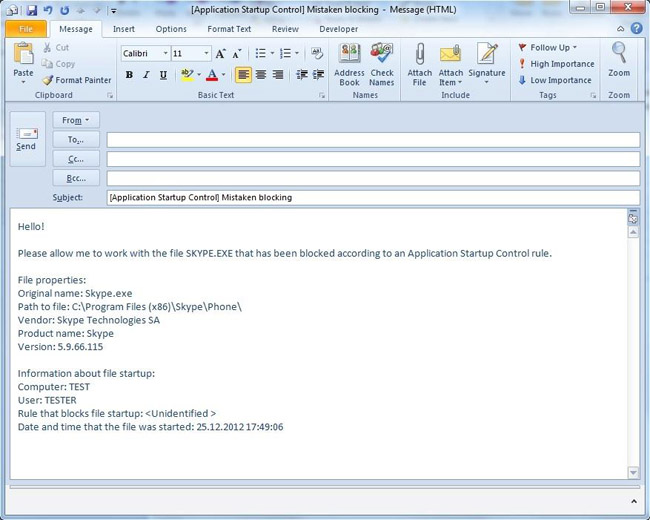Expand the numbering style arrow
The height and width of the screenshot is (520, 650).
pyautogui.click(x=297, y=53)
